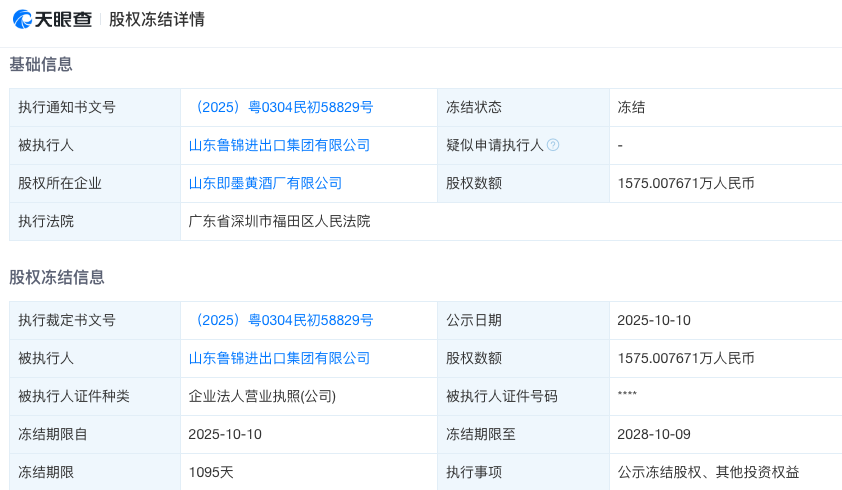Viewport: 842px width, 490px height.
Task: Open 执行通知书文号 link (2025)粤0304民初58829号
Action: tap(281, 107)
